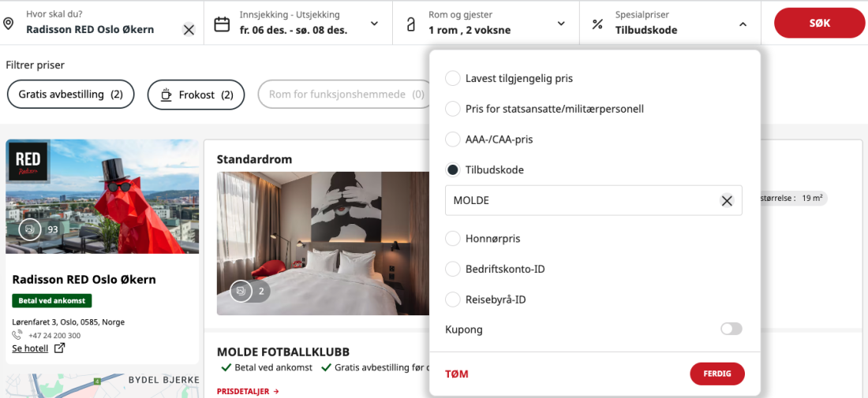Click TØM to clear special rates

pos(457,374)
